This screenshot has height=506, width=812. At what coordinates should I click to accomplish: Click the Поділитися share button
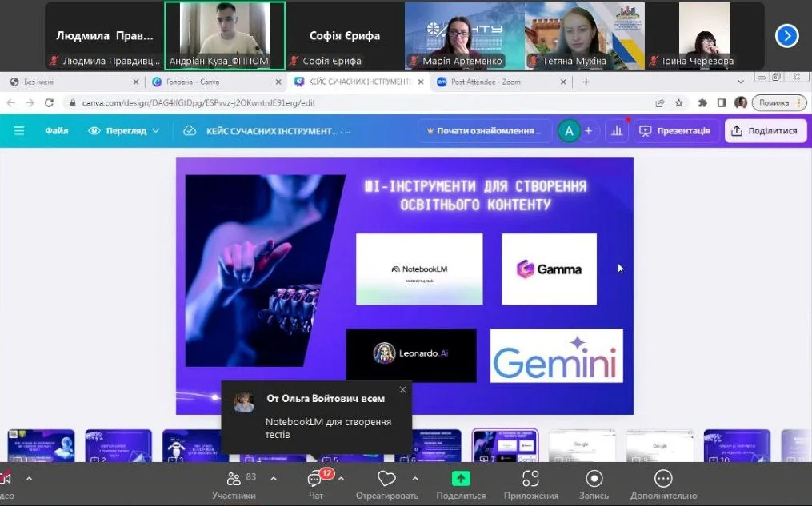[765, 131]
